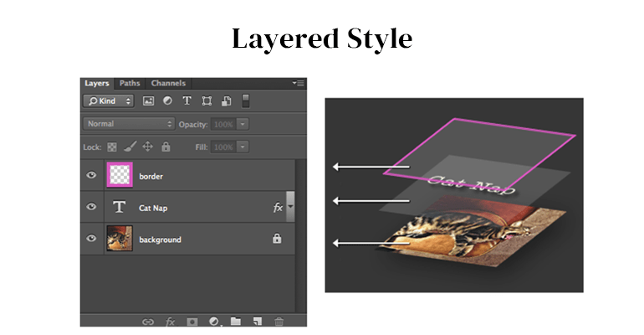The image size is (644, 335).
Task: Click the lock transparent pixels button
Action: tap(112, 147)
